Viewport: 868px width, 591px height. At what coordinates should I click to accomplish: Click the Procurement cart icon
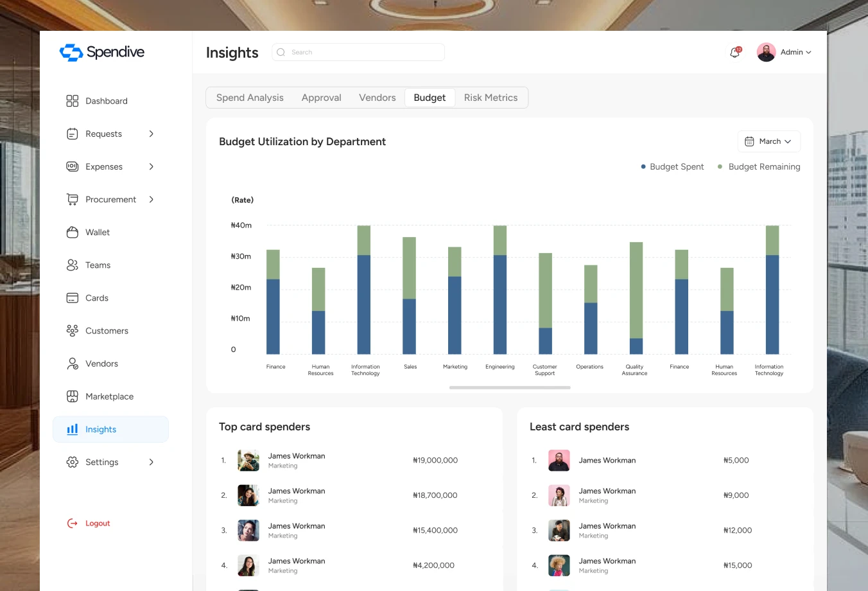pyautogui.click(x=73, y=199)
